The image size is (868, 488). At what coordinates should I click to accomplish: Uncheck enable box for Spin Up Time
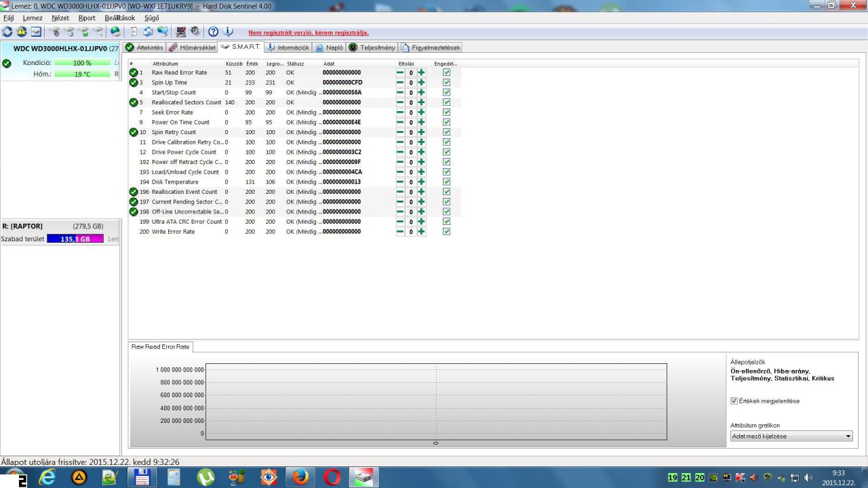click(446, 83)
